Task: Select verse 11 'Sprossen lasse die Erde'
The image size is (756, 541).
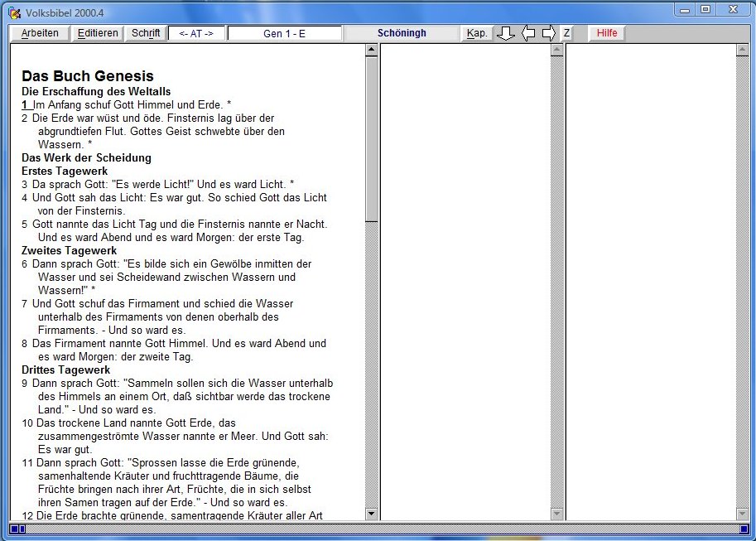Action: coord(166,483)
